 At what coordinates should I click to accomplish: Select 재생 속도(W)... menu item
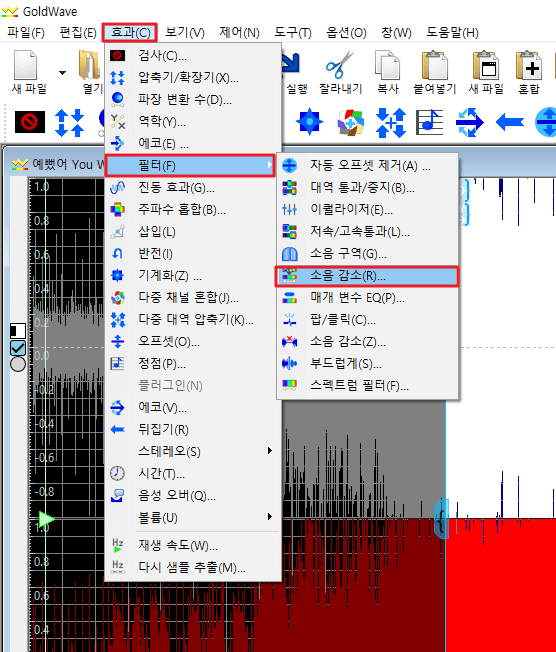[x=193, y=545]
